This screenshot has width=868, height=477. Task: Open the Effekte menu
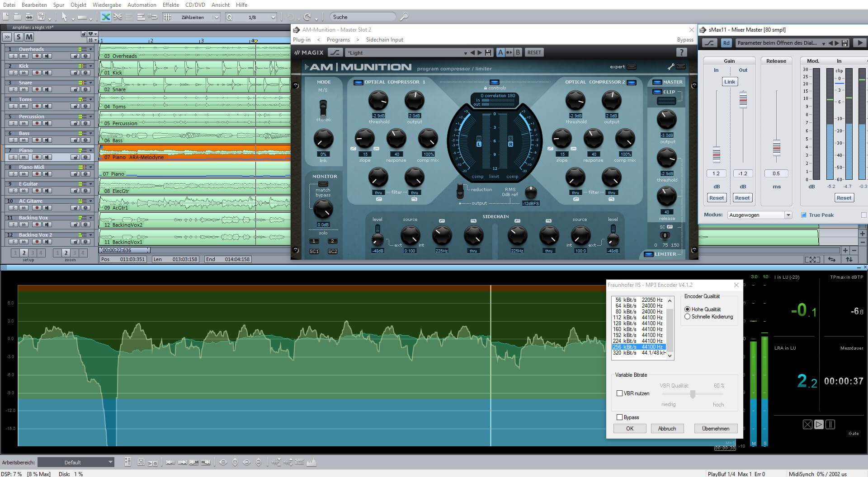(x=171, y=5)
